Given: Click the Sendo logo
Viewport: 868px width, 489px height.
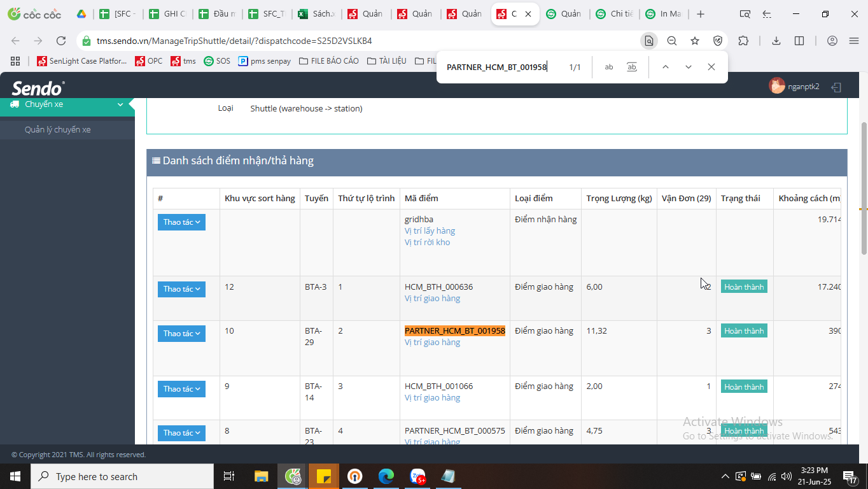Looking at the screenshot, I should [38, 87].
